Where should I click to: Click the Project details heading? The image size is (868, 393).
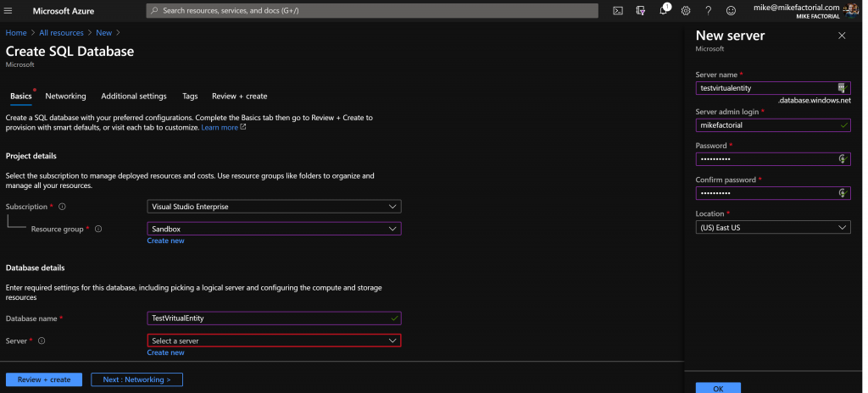tap(31, 156)
